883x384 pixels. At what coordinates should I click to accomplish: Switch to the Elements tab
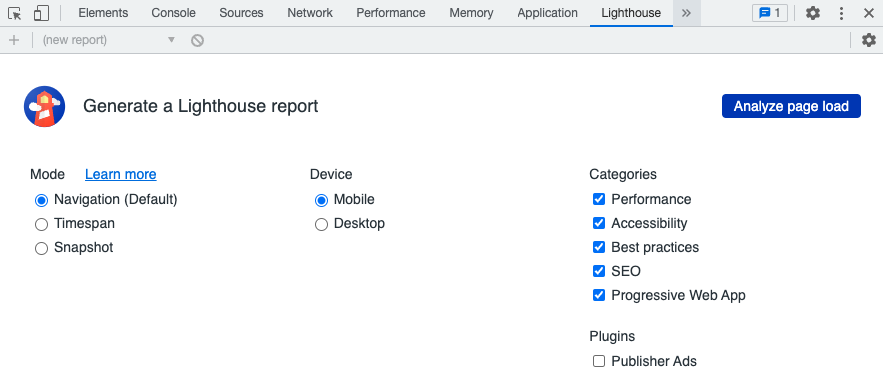click(103, 13)
